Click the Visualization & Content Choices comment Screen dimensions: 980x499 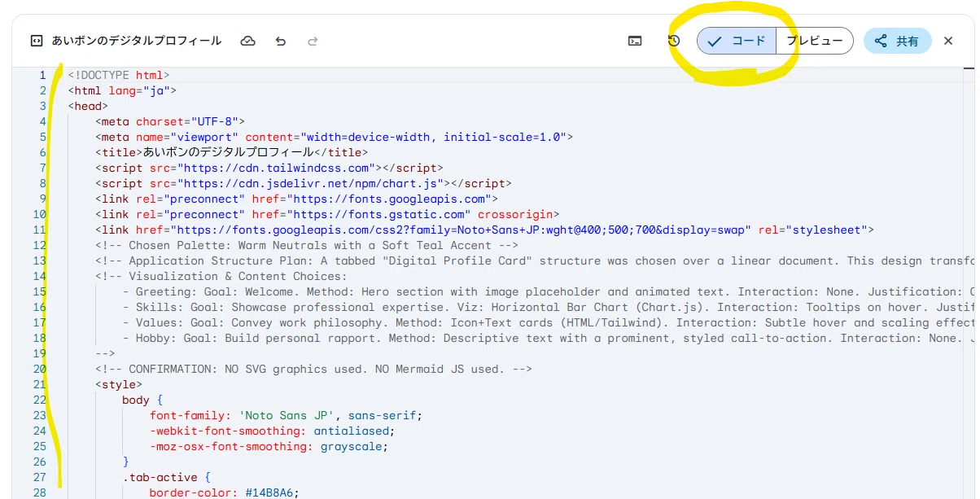pyautogui.click(x=221, y=276)
